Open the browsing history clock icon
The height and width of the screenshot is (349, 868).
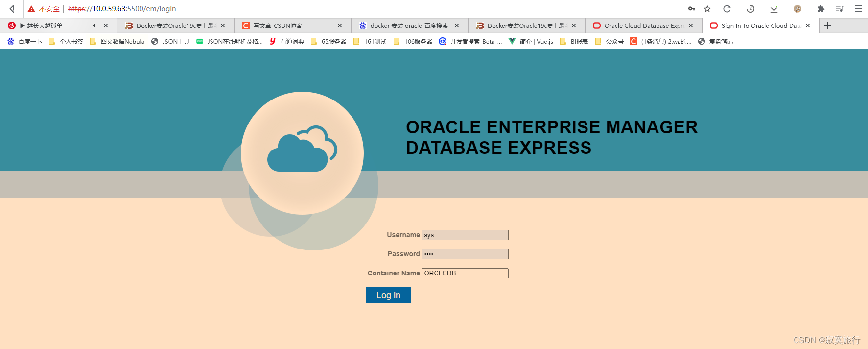click(x=751, y=9)
